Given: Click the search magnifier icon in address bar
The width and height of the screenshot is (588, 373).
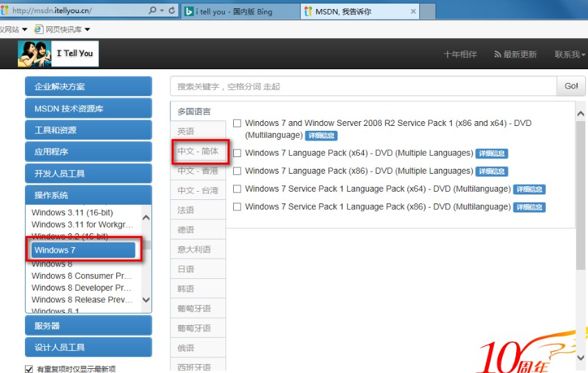Looking at the screenshot, I should (152, 10).
